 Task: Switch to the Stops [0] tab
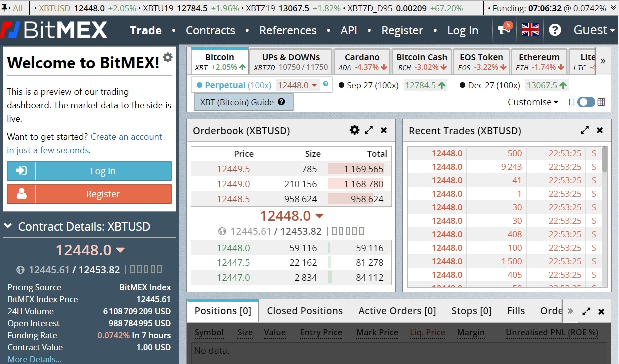471,311
